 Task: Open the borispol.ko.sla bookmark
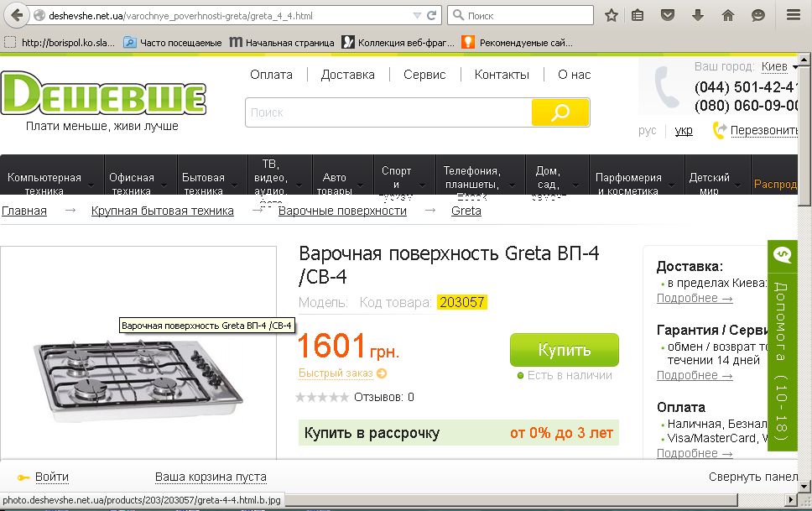60,43
